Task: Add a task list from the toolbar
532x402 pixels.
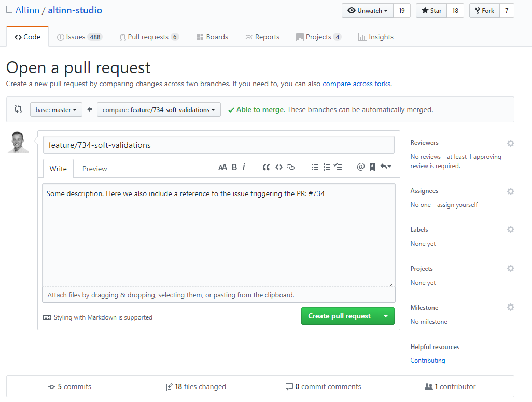Action: (338, 167)
